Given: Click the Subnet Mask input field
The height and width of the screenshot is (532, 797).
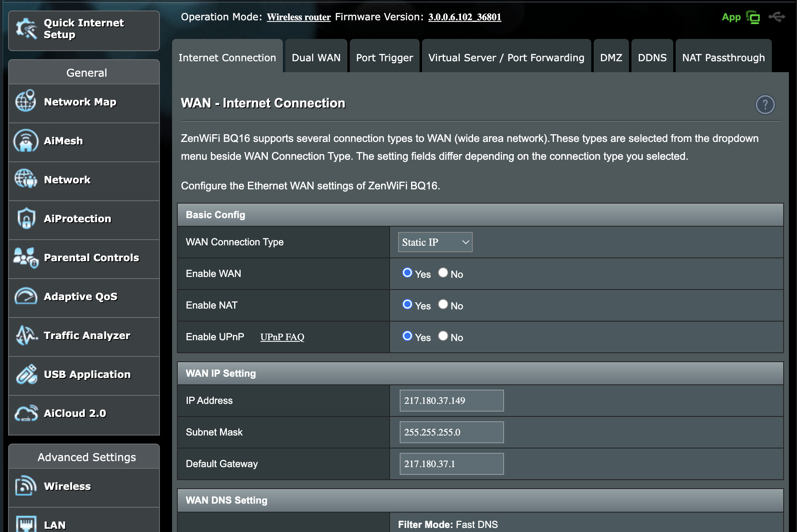Looking at the screenshot, I should (x=452, y=432).
